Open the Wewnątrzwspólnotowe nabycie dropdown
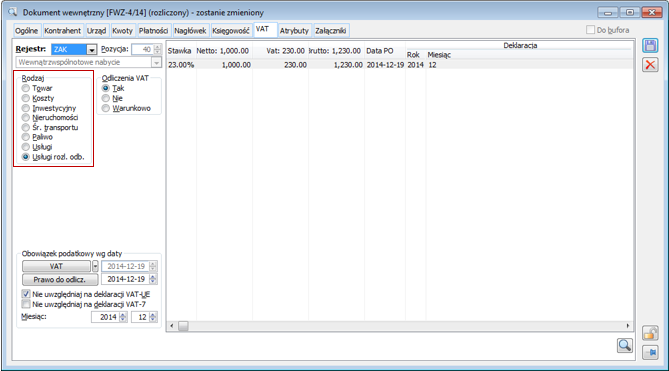 pyautogui.click(x=156, y=62)
